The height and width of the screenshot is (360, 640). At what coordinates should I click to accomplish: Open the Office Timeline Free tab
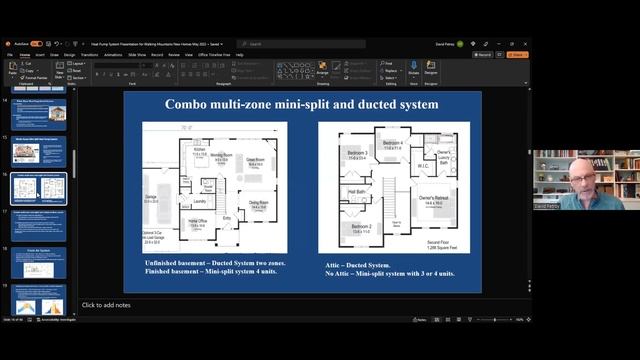(214, 55)
